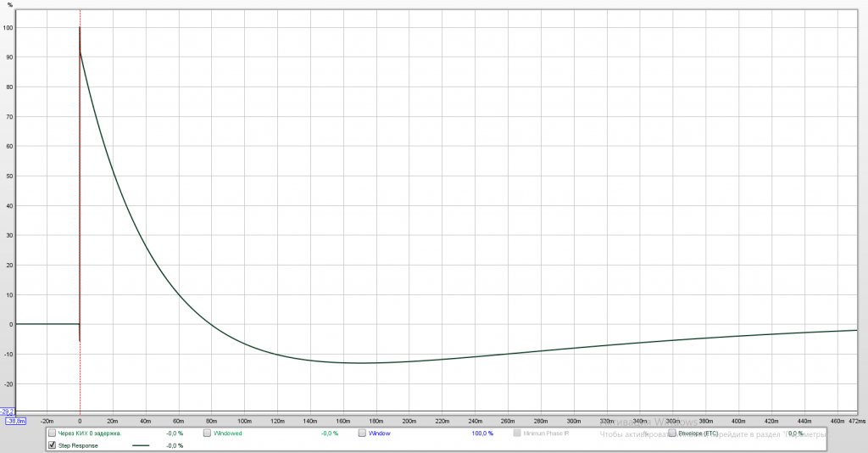Screen dimensions: 868x453
Task: Click the 100m tick label on time axis
Action: pos(244,422)
